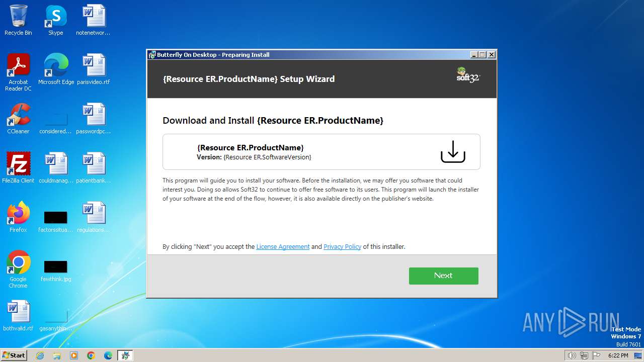Select the patientbank... document icon
The image size is (644, 362).
coord(94,168)
